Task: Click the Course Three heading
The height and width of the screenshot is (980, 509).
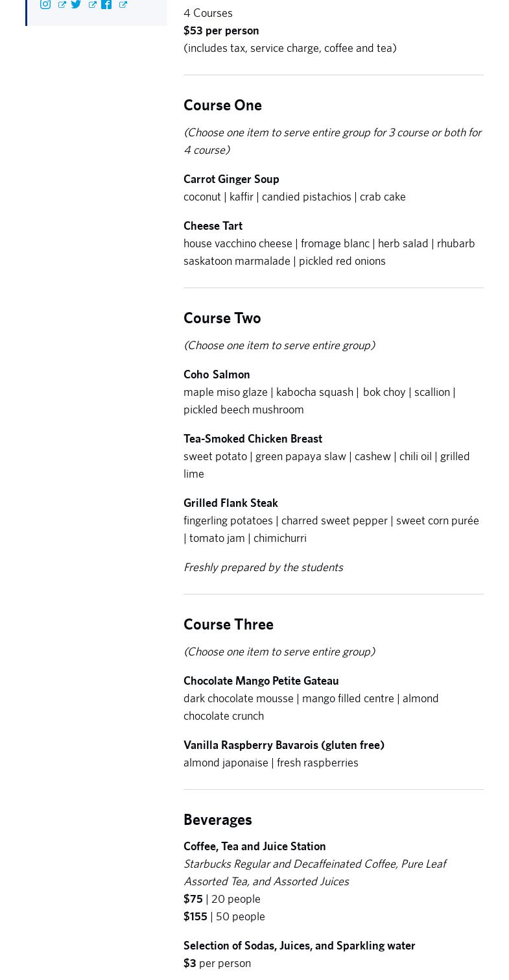Action: click(228, 624)
